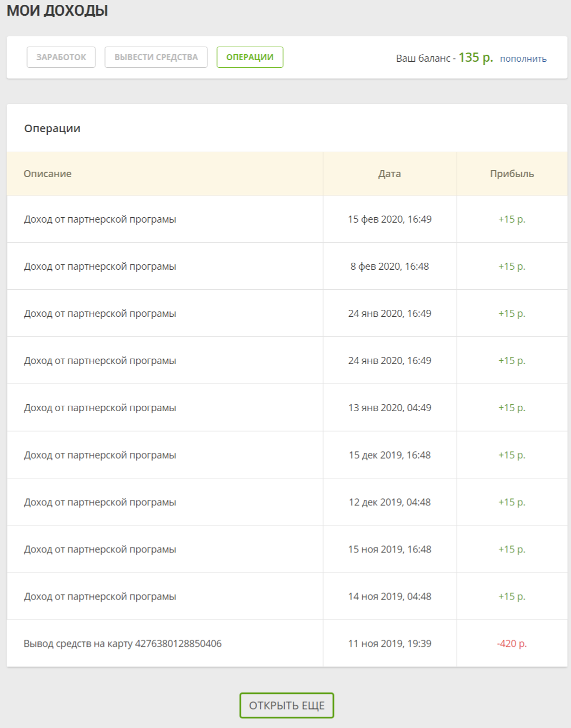Image resolution: width=571 pixels, height=728 pixels.
Task: Click the Операции section heading
Action: 52,128
